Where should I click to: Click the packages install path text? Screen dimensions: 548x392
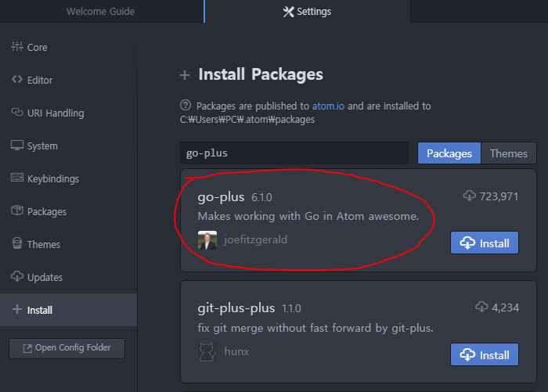[x=247, y=120]
